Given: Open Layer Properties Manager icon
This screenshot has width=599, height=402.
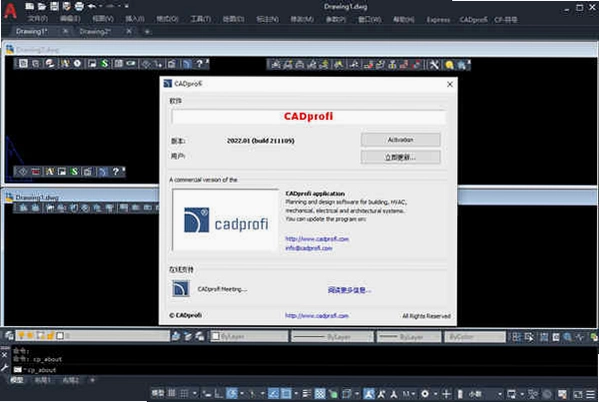Looking at the screenshot, I should coord(9,336).
